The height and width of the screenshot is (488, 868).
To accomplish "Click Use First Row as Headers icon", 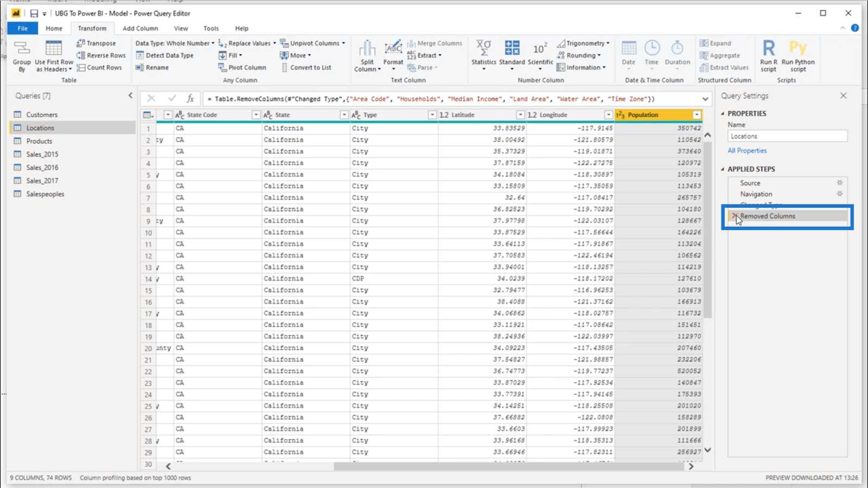I will [54, 49].
